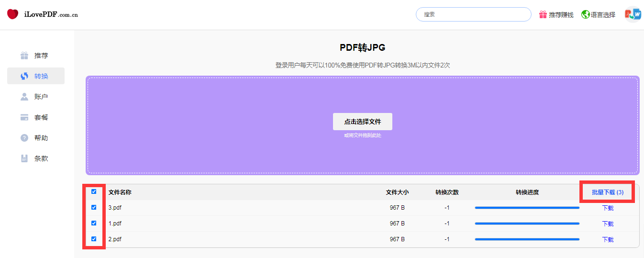Uncheck the checkbox for 3.pdf
Screen dimensions: 644x258
click(x=94, y=207)
